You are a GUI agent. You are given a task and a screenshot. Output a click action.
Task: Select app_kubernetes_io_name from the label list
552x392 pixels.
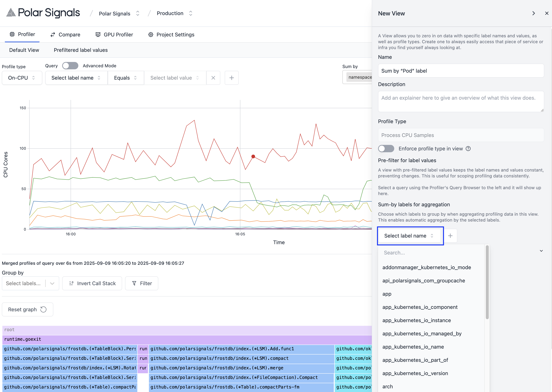tap(413, 347)
